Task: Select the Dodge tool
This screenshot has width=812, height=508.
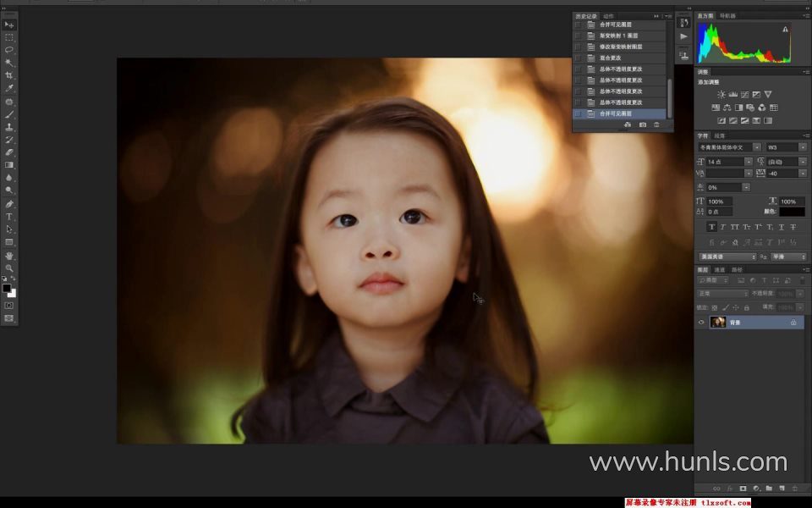Action: pyautogui.click(x=8, y=190)
